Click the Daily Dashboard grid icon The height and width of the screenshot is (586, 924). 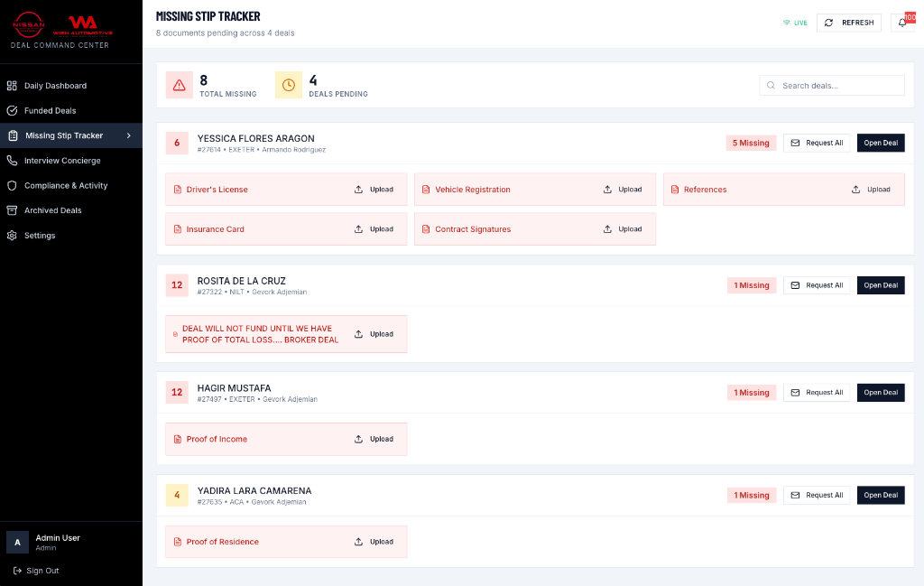(x=12, y=86)
